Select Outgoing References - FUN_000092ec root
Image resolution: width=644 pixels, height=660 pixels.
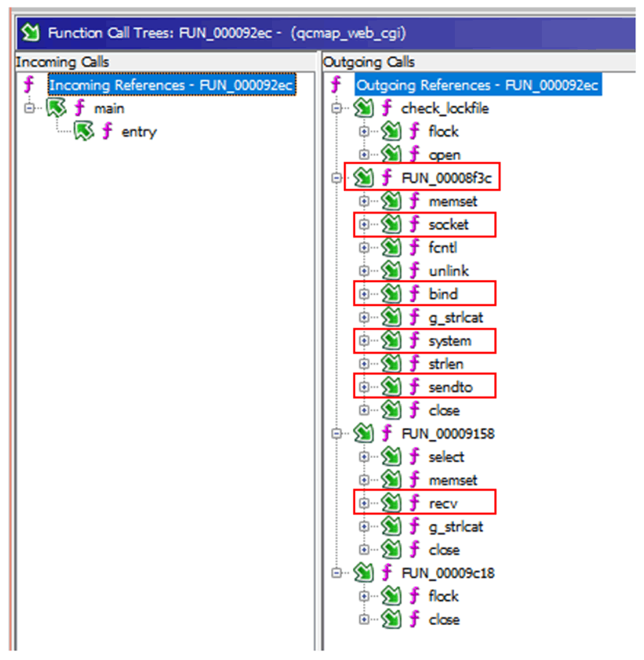pos(478,85)
